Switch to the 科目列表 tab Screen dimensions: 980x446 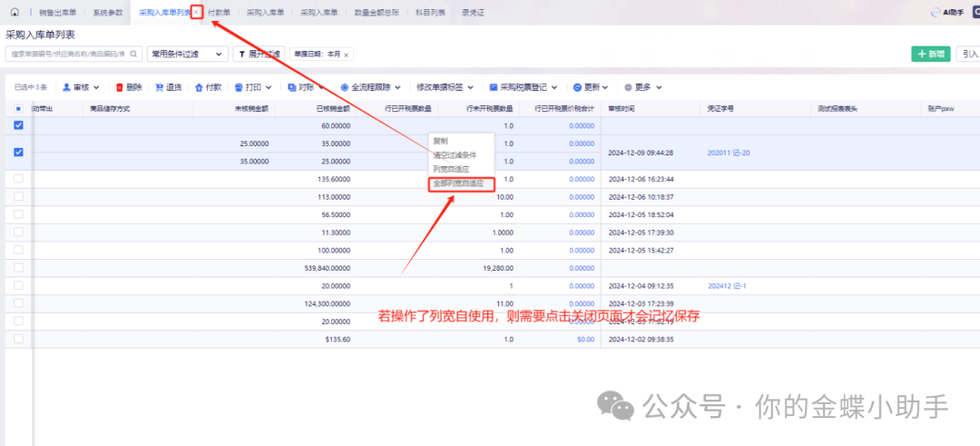[x=430, y=12]
